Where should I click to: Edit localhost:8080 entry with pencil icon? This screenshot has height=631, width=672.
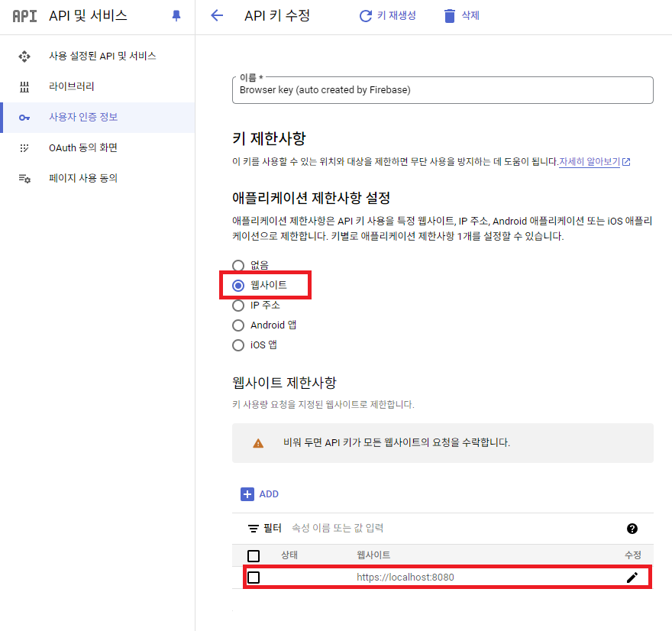[x=632, y=578]
